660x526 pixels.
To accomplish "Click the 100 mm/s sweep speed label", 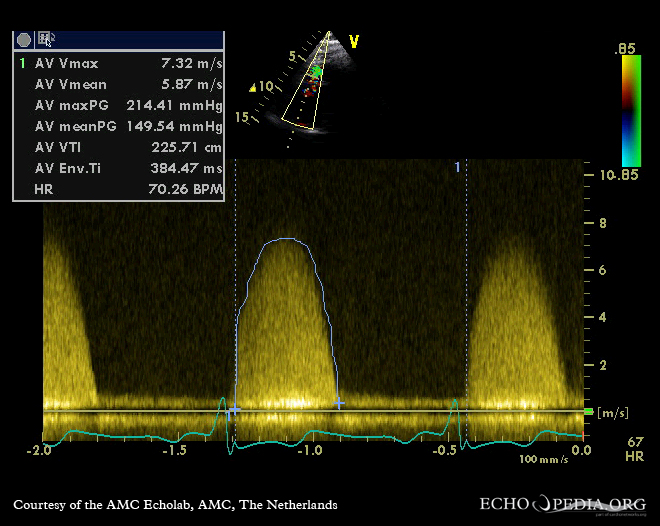I will tap(543, 460).
